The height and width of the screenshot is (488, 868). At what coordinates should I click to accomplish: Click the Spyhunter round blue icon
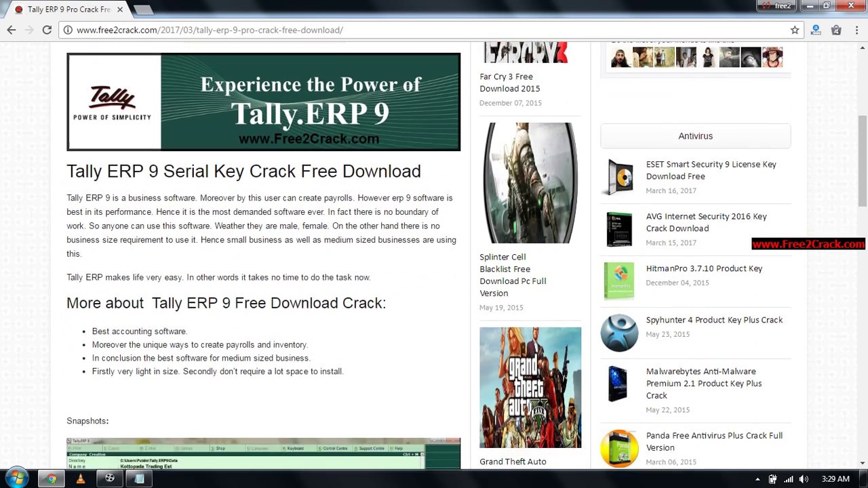click(619, 333)
